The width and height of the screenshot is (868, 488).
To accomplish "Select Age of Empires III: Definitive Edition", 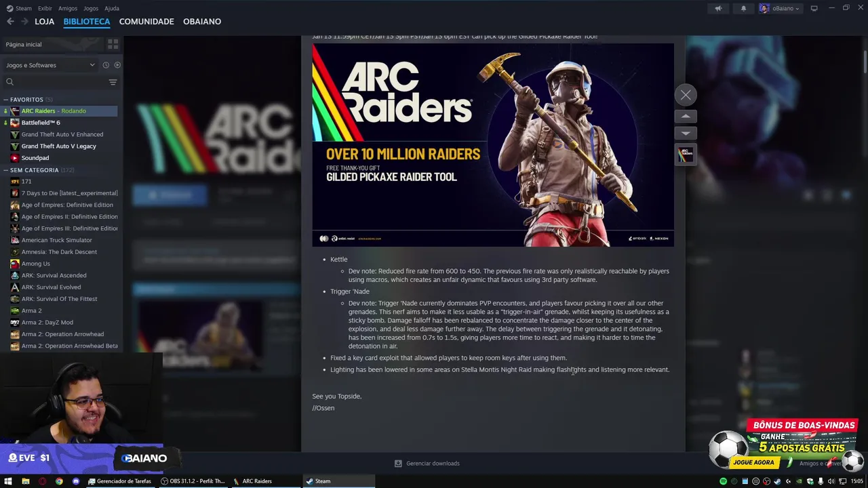I will 60,228.
